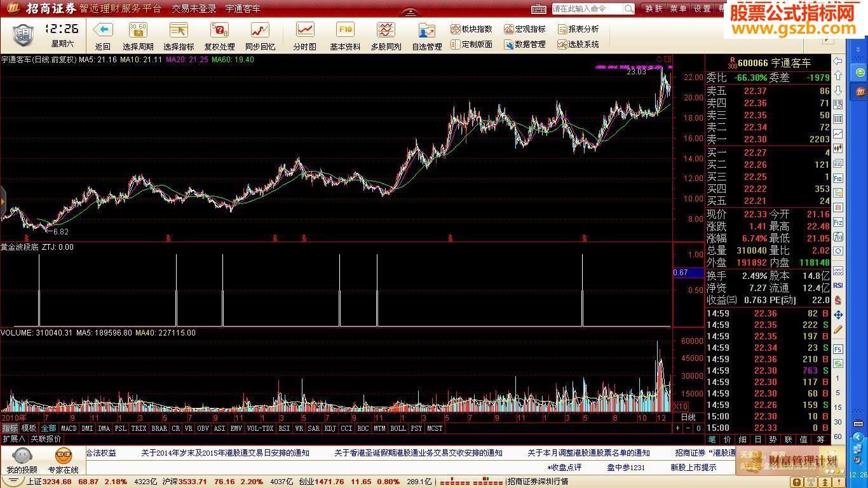868x488 pixels.
Task: Select the 指标 tab
Action: (x=10, y=428)
